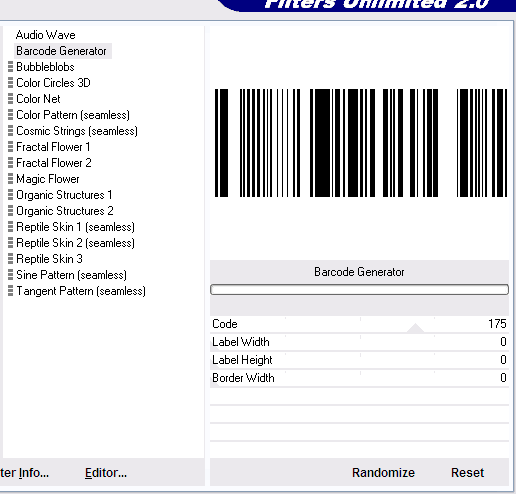Click the Barcode Generator title above progress bar

coord(359,272)
